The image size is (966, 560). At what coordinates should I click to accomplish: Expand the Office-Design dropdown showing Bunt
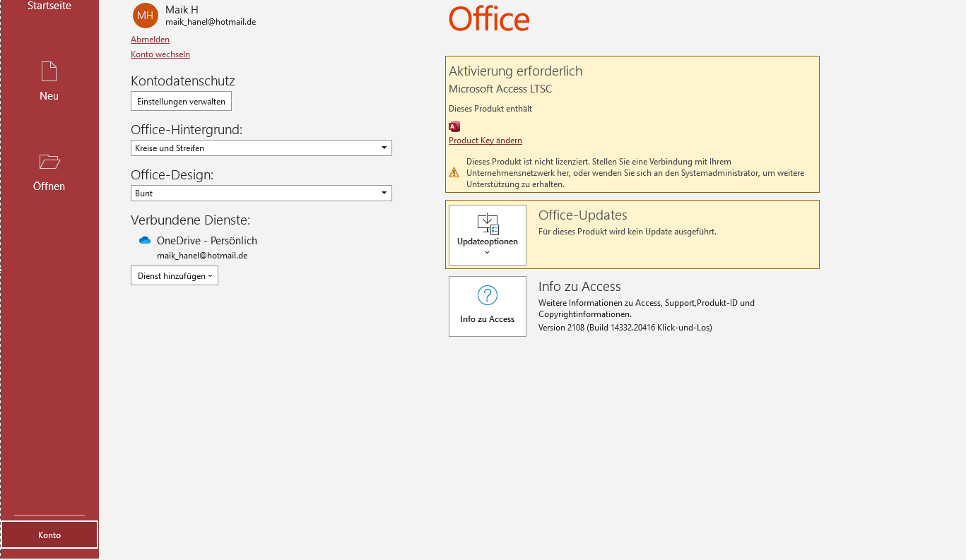click(384, 193)
